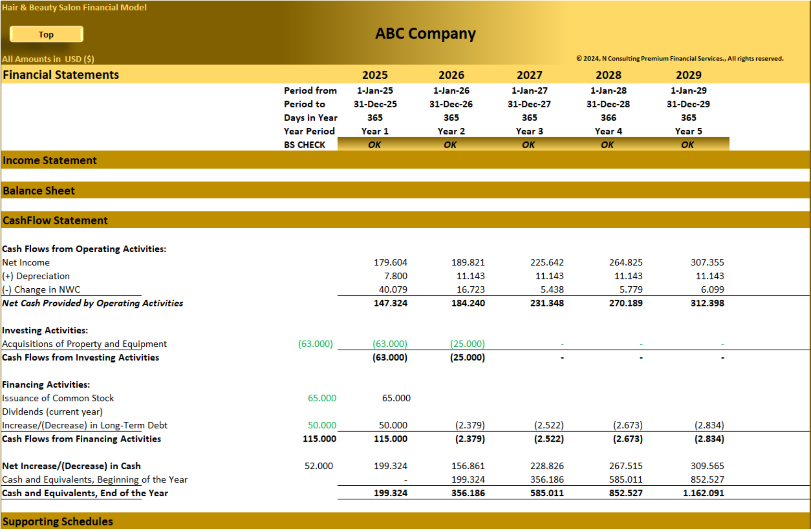This screenshot has height=532, width=811.
Task: Click the All Amounts in USD ($) label
Action: [x=48, y=59]
